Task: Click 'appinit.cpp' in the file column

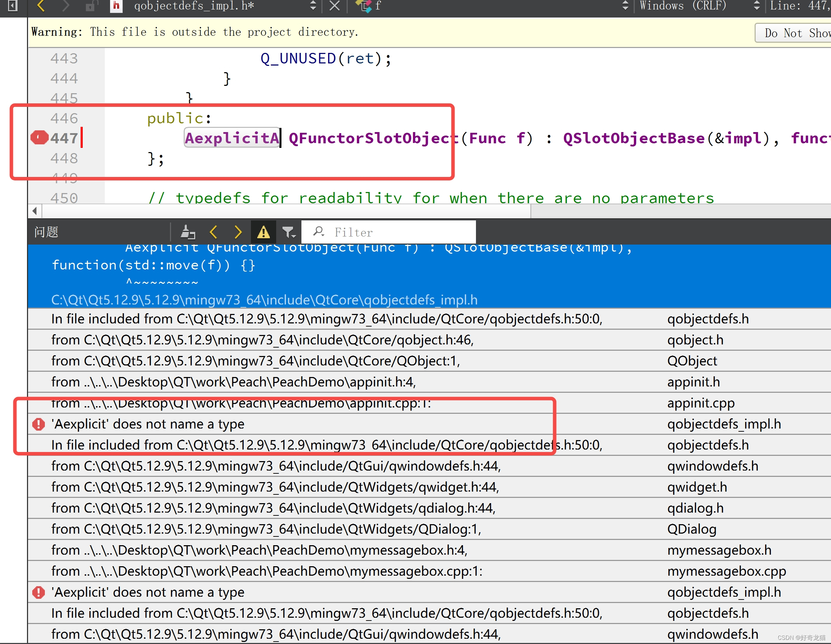Action: 701,403
